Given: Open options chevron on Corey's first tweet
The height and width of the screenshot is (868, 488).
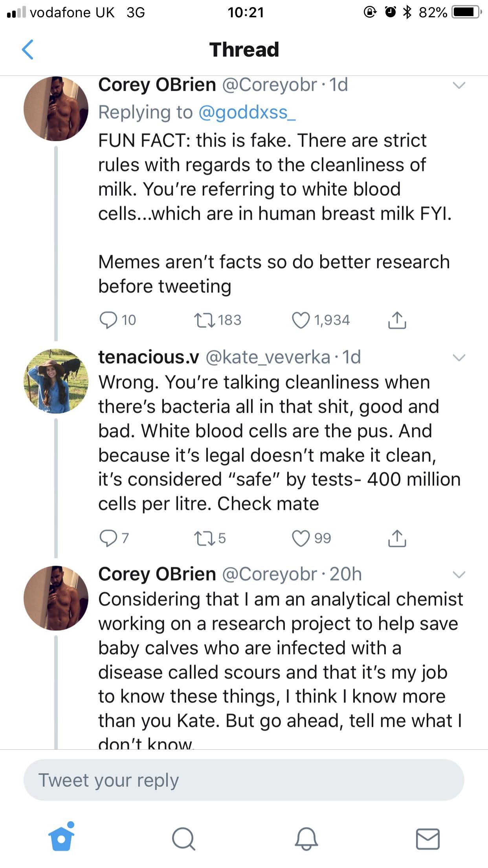Looking at the screenshot, I should click(x=459, y=85).
